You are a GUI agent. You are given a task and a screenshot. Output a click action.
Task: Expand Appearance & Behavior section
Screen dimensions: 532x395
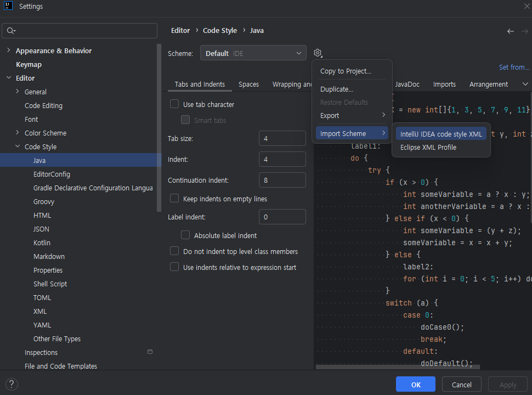click(8, 50)
